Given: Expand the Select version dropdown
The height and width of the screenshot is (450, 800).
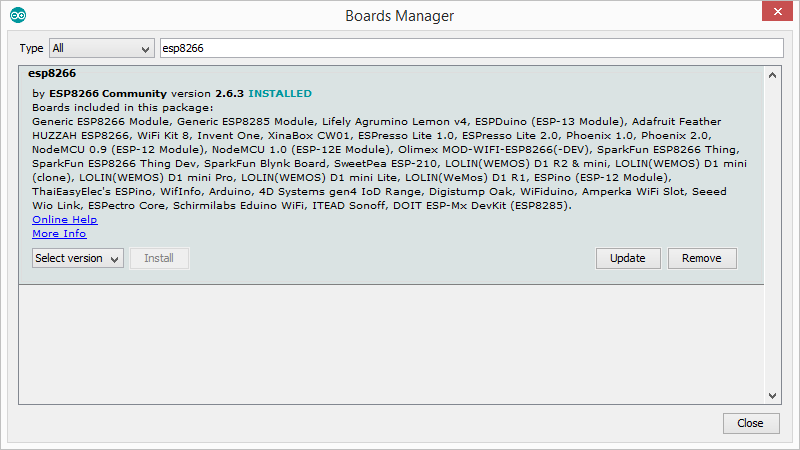Looking at the screenshot, I should pyautogui.click(x=77, y=258).
